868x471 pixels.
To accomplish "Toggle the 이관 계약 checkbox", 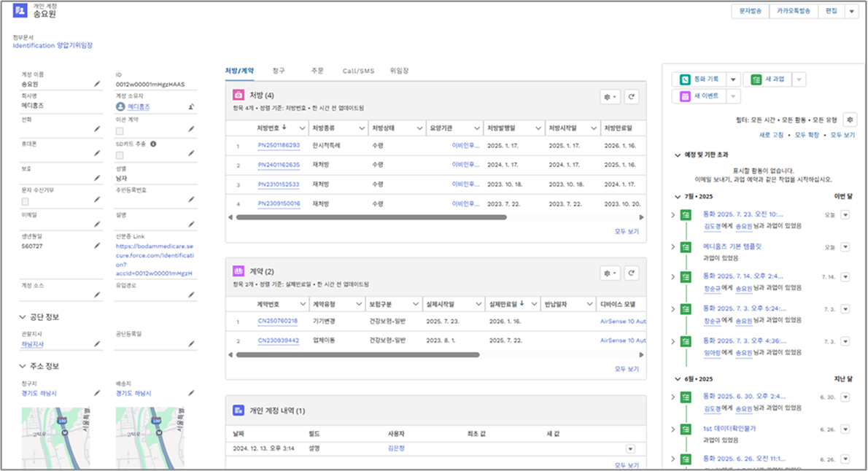I will point(120,131).
